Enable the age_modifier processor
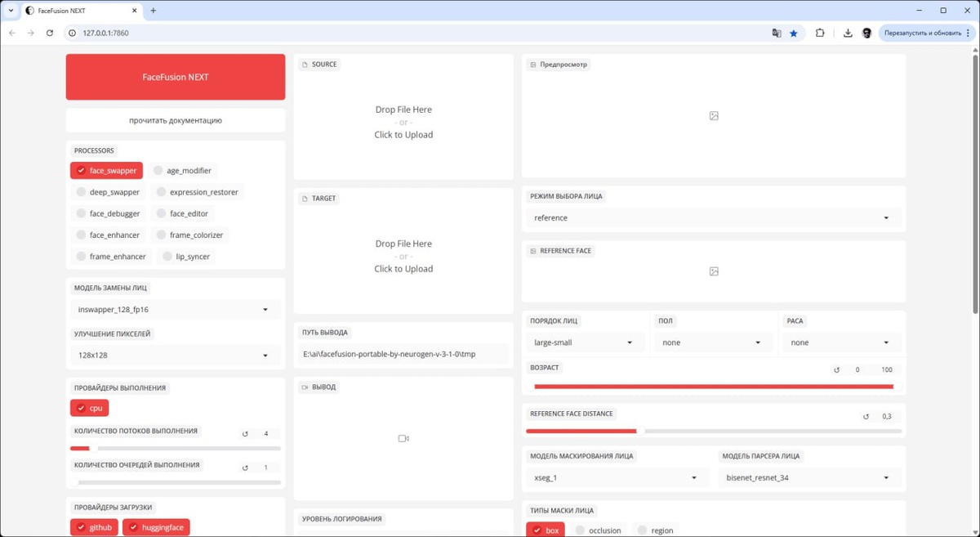Screen dimensions: 980x537 (183, 171)
